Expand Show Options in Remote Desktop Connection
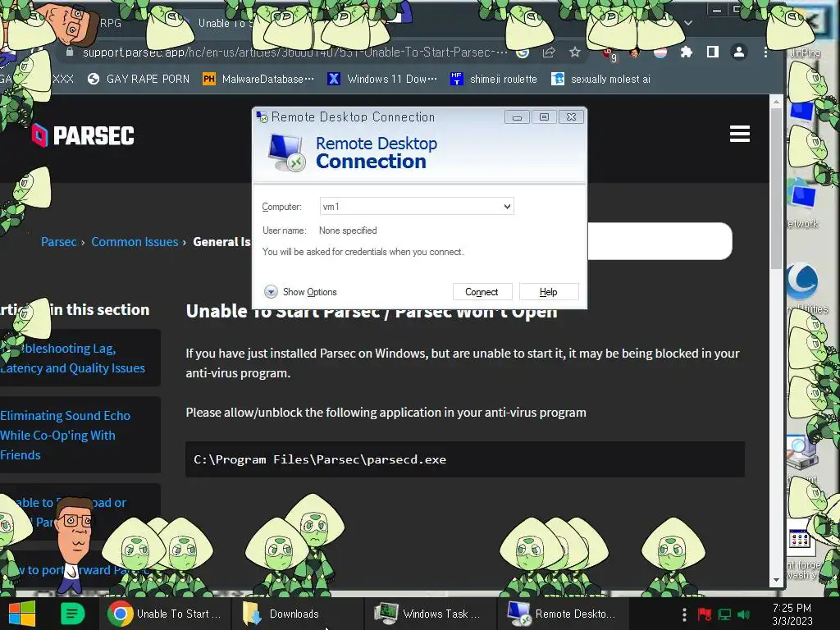The height and width of the screenshot is (630, 840). click(300, 291)
